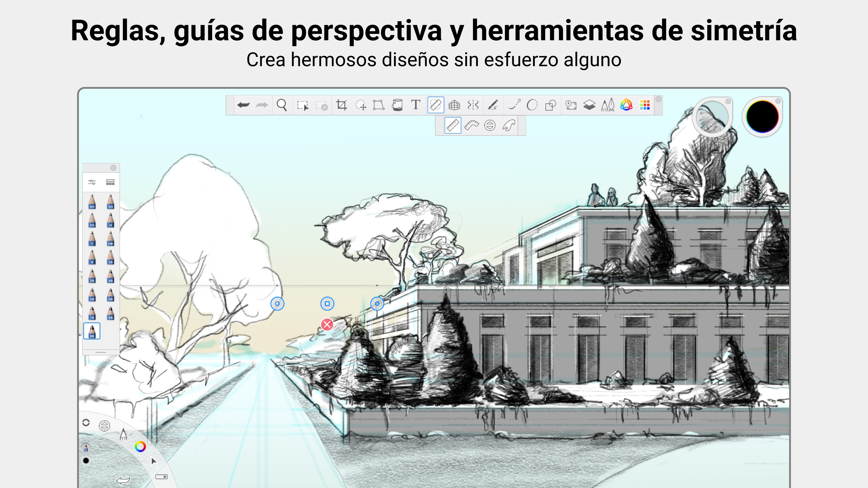Screen dimensions: 868x488
Task: Open the ellipse guide in corner lagoon
Action: pos(104,426)
